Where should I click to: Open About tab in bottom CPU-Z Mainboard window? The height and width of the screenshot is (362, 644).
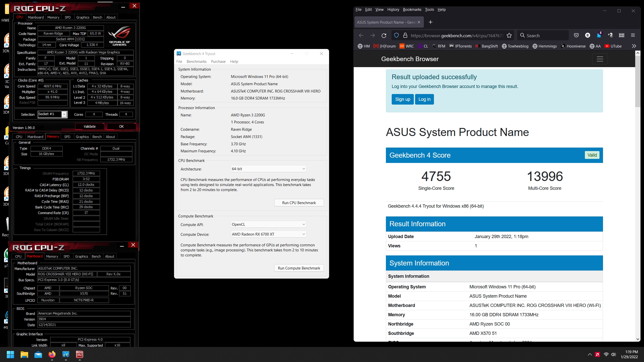pyautogui.click(x=110, y=256)
